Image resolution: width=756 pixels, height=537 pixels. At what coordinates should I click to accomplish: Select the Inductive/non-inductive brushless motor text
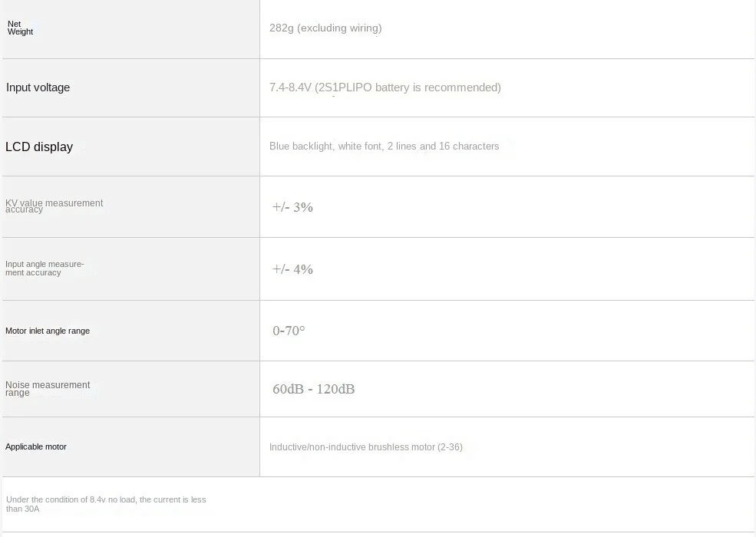click(x=352, y=447)
